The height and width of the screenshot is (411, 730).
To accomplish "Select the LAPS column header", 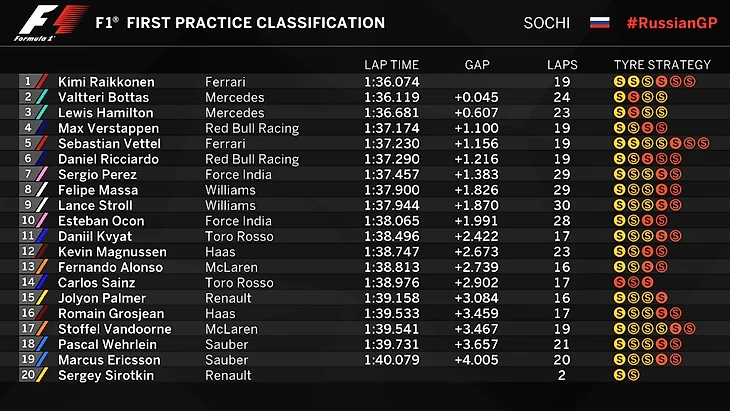I will click(x=562, y=65).
